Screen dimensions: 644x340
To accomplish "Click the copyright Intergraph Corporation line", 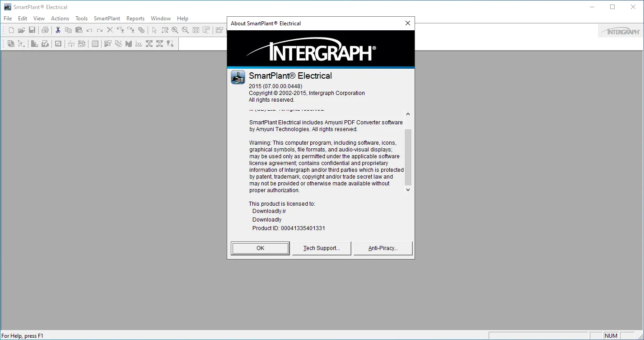I will click(x=307, y=93).
